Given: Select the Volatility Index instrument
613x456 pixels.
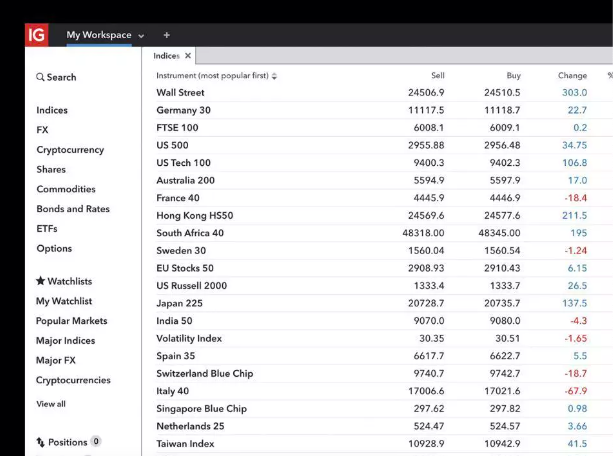Looking at the screenshot, I should pyautogui.click(x=189, y=339).
